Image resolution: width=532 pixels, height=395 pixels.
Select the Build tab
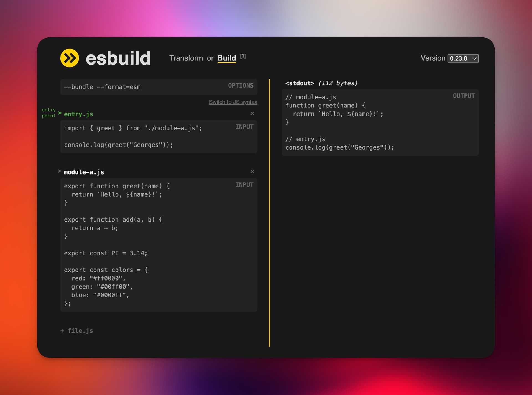[227, 58]
